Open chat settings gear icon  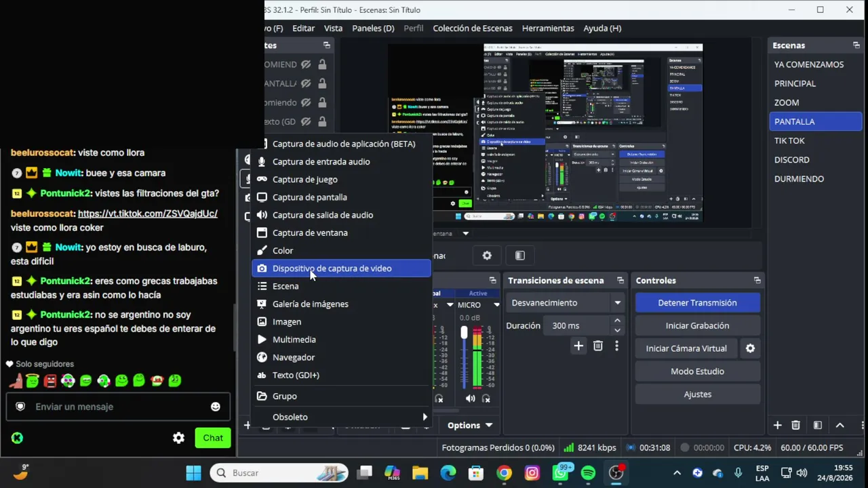pos(178,438)
